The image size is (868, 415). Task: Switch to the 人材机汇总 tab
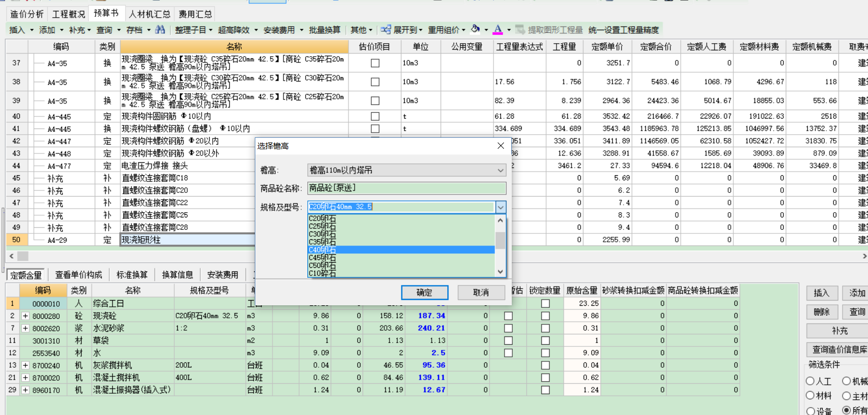[x=149, y=14]
